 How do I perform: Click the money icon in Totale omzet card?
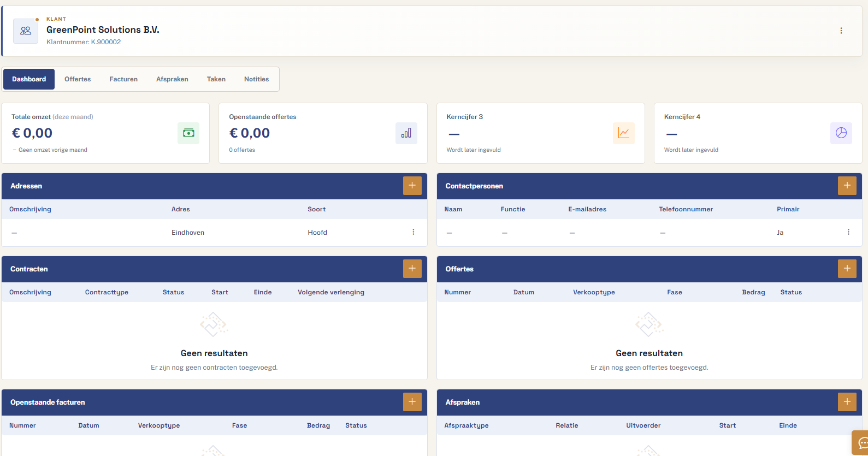(188, 133)
